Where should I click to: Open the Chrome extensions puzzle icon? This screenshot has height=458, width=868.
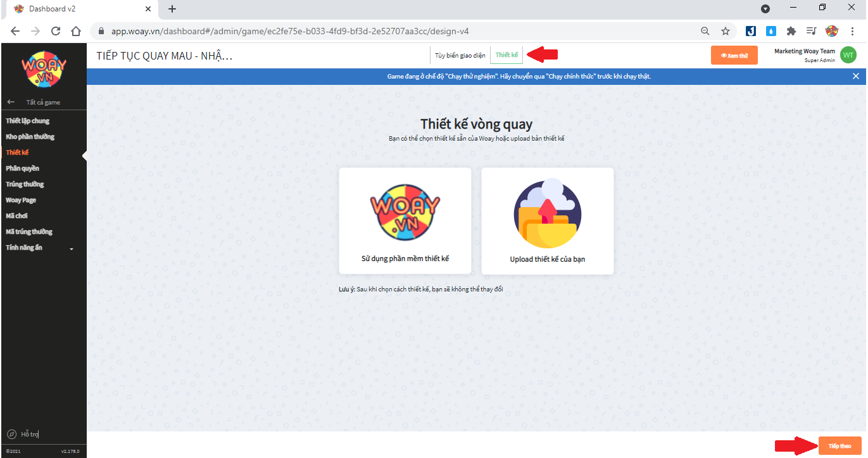(791, 31)
